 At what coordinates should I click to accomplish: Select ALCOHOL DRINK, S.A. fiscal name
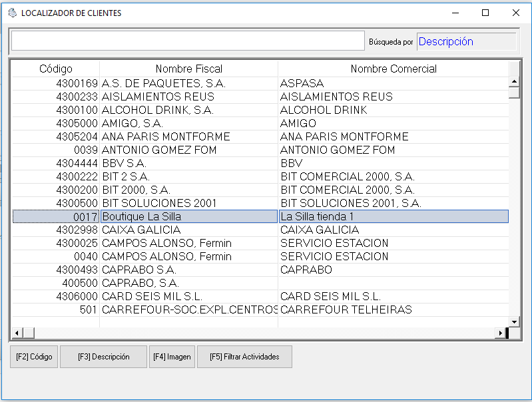coord(189,110)
